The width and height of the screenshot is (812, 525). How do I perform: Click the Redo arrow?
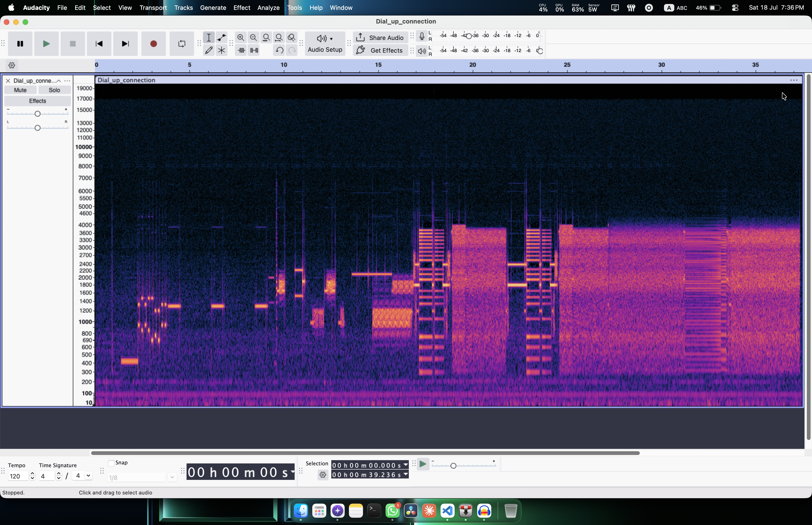click(x=292, y=51)
